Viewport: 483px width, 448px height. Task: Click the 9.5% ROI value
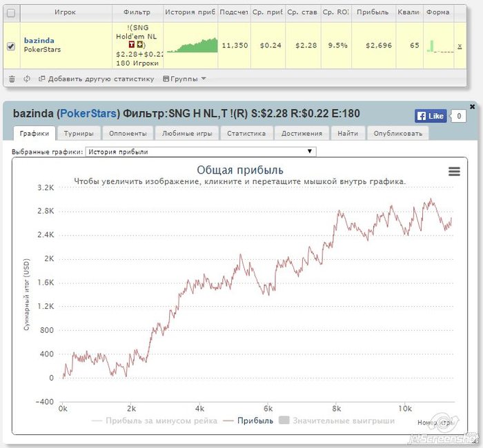(337, 45)
